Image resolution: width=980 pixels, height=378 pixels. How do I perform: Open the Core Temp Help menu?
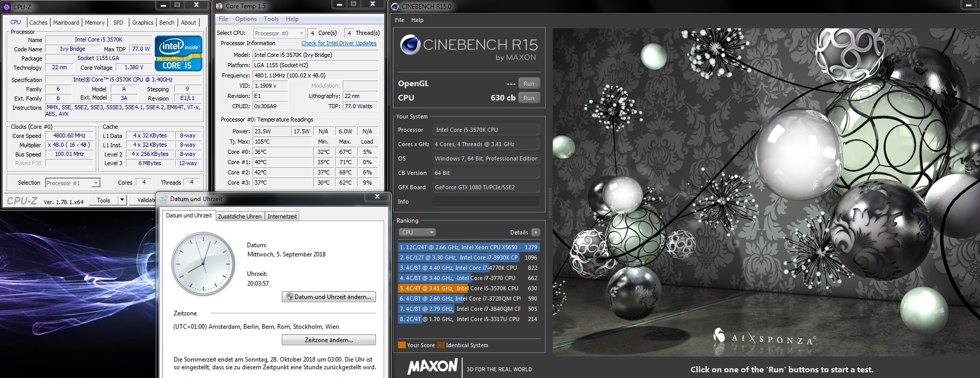[292, 19]
